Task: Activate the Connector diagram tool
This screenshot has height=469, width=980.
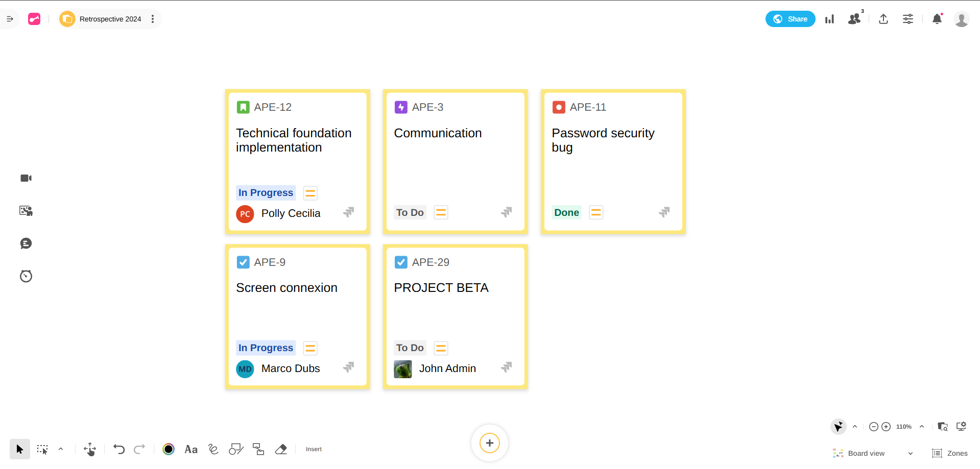Action: [258, 449]
